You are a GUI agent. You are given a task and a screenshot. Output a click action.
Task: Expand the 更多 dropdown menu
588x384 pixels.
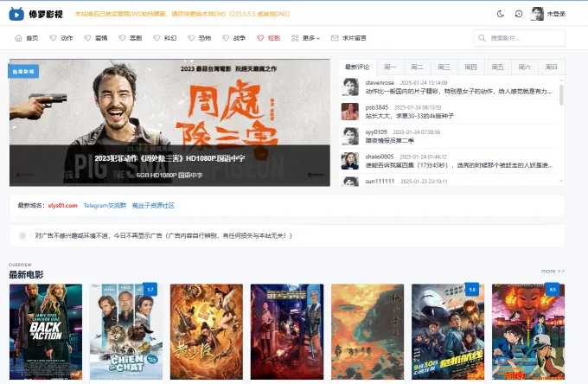tap(305, 38)
